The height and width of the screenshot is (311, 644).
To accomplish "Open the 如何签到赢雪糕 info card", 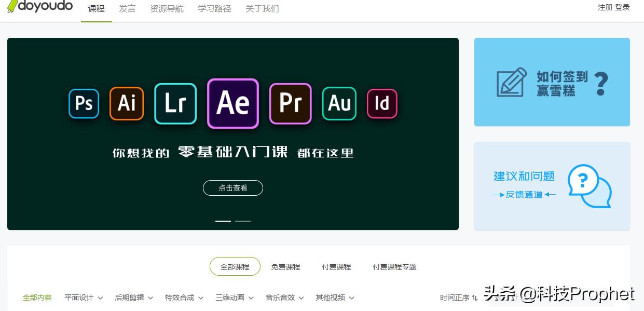I will pyautogui.click(x=552, y=82).
